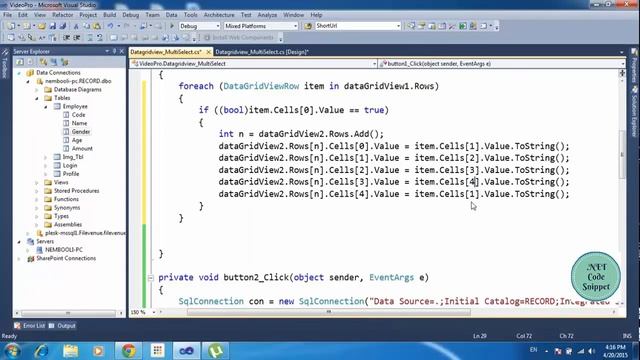Click the Open File folder icon
This screenshot has width=640, height=360.
tap(42, 26)
